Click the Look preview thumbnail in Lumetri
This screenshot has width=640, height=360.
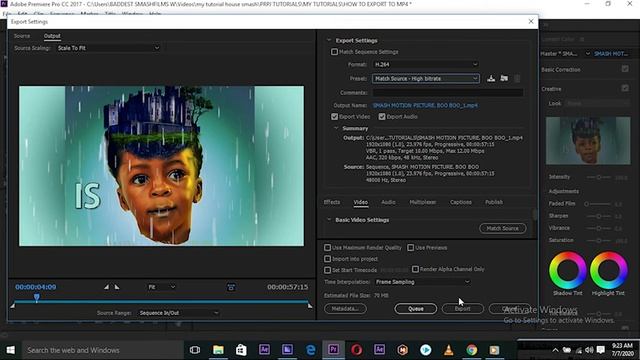pyautogui.click(x=588, y=141)
